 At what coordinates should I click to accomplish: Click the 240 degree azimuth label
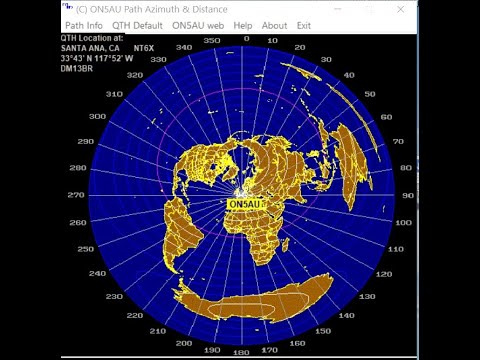[x=97, y=274]
